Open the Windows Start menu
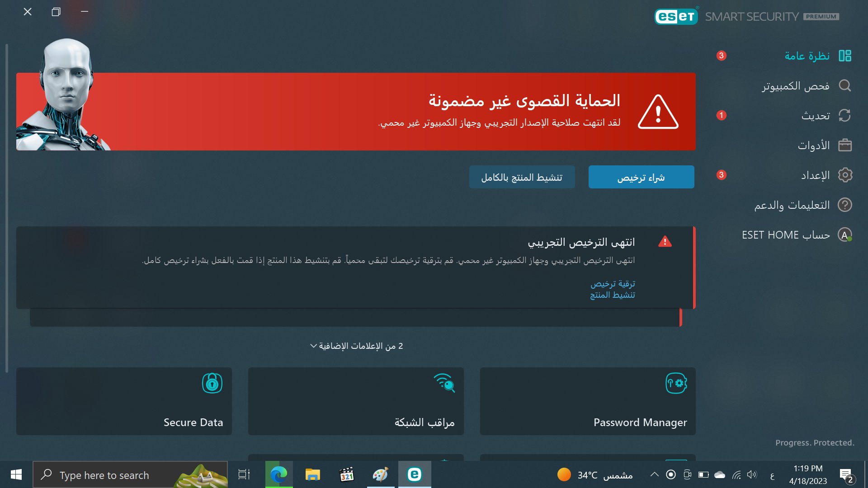 point(16,474)
